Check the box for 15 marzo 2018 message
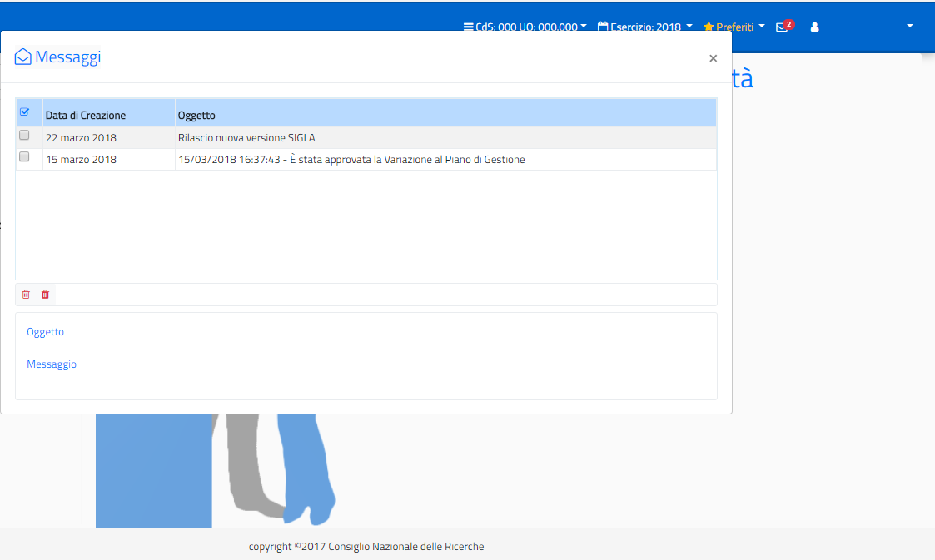The width and height of the screenshot is (935, 560). point(24,156)
